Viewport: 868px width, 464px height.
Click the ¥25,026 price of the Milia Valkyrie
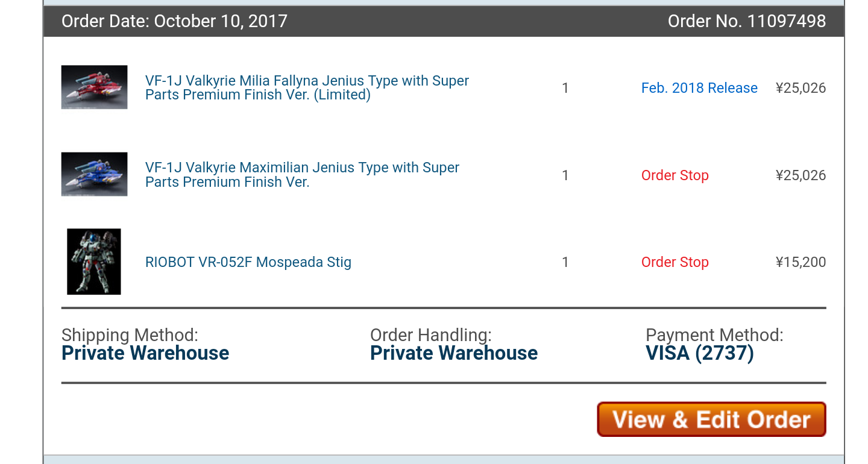(x=800, y=88)
